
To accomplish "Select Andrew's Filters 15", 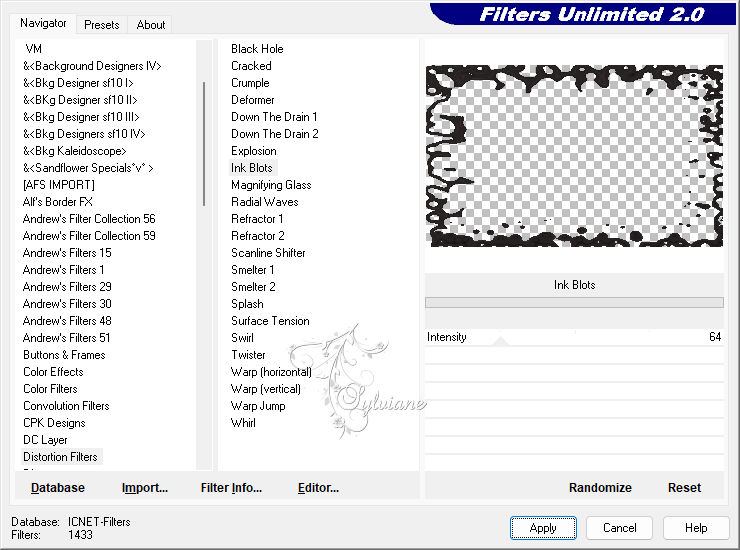I will point(67,253).
